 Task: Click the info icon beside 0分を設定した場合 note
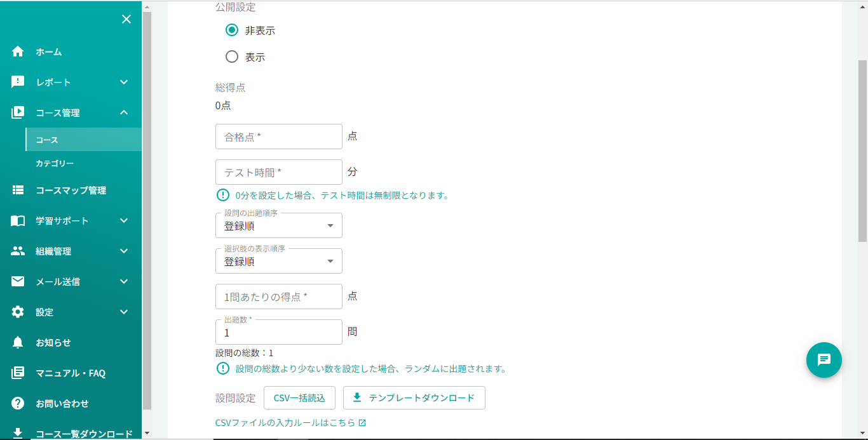point(222,195)
